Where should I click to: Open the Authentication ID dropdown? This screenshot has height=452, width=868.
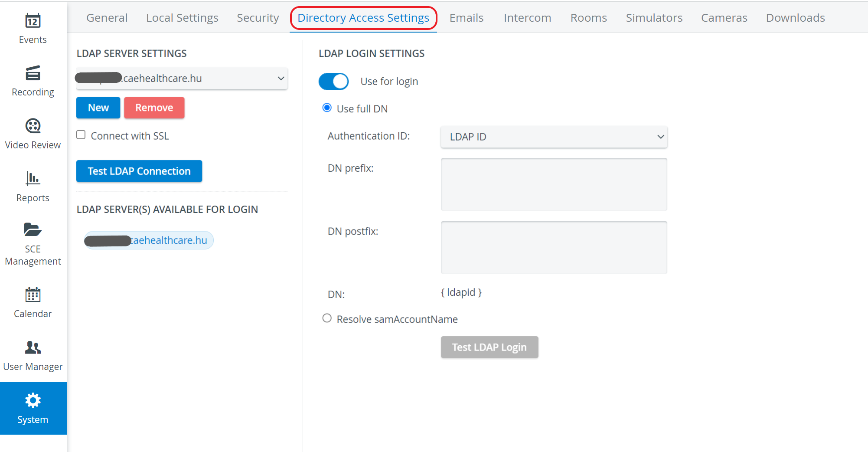click(554, 137)
